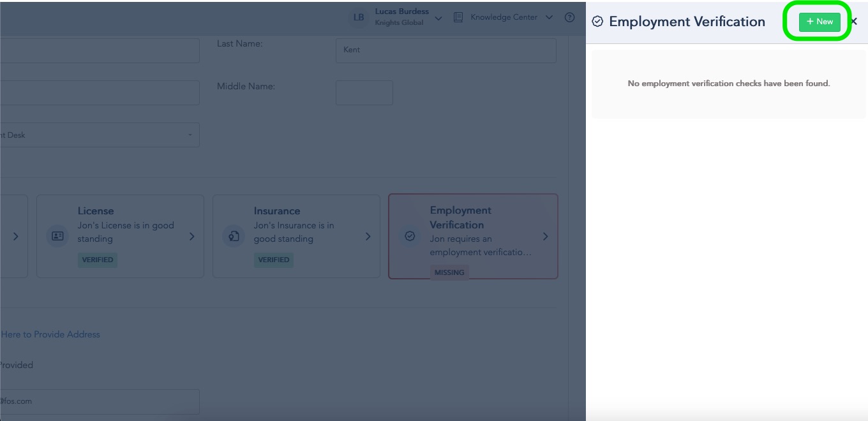Open chevron on the partially hidden leftmost card
Viewport: 868px width, 421px height.
[x=16, y=237]
